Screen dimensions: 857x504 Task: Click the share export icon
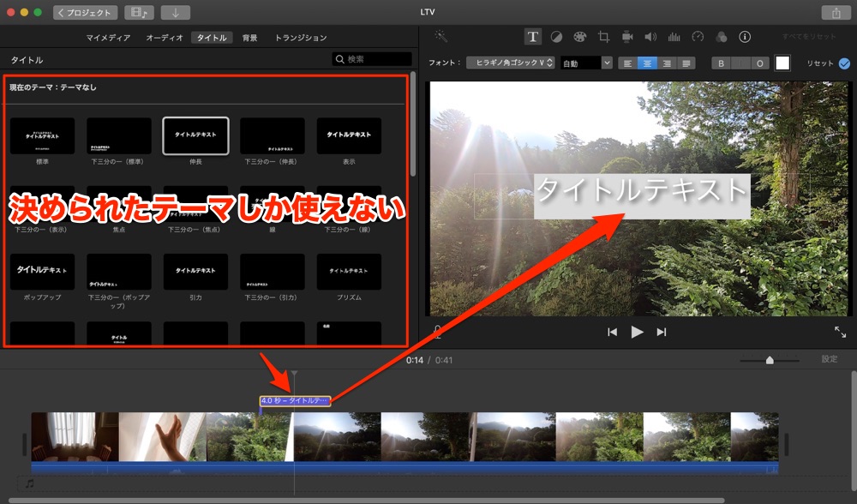pos(836,13)
